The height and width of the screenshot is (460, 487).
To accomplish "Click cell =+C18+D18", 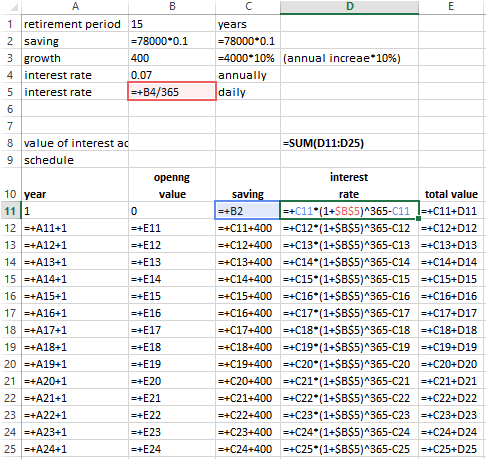I will pos(451,330).
